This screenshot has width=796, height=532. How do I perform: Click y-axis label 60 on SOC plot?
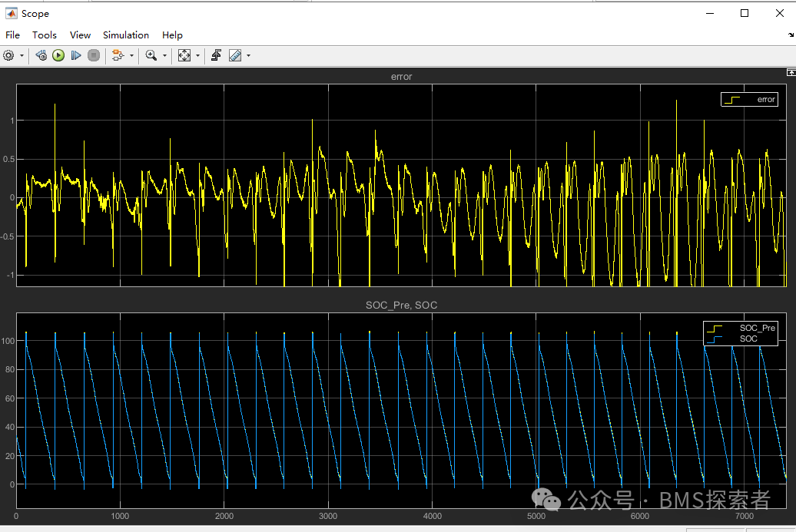10,398
